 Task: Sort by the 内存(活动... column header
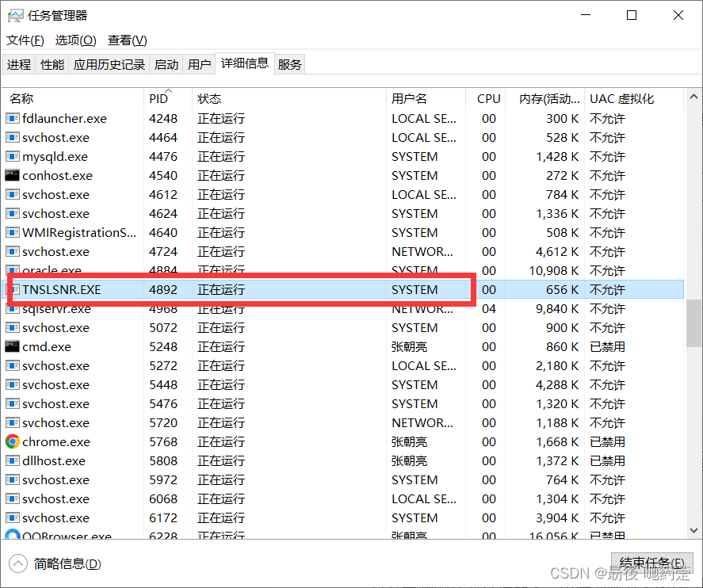click(545, 98)
